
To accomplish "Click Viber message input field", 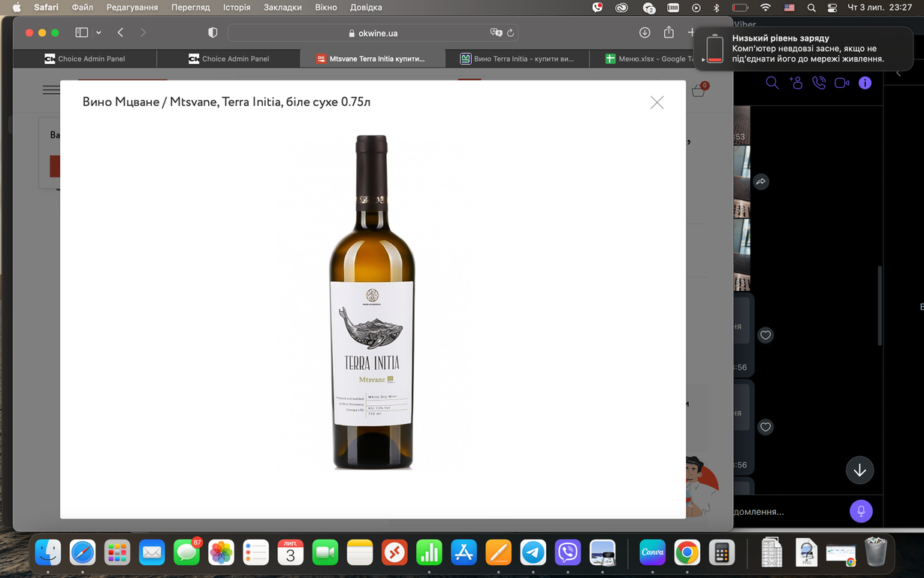I will click(x=789, y=511).
